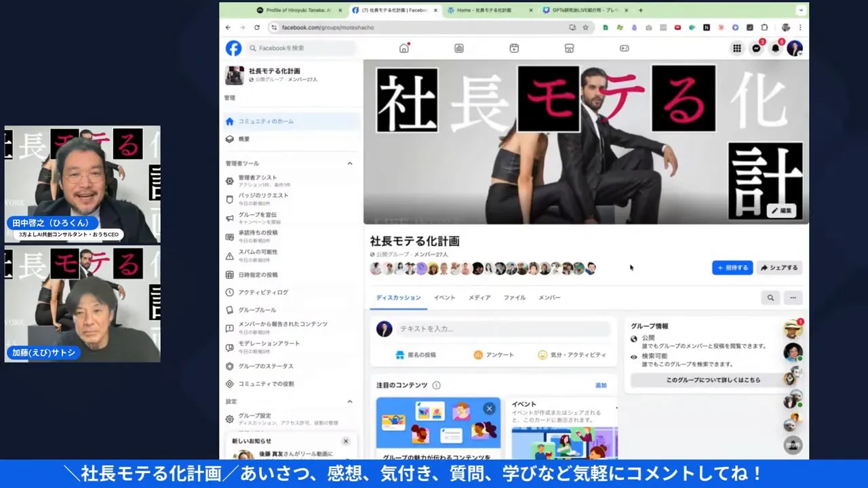Click the search magnifier in the group toolbar

(771, 298)
